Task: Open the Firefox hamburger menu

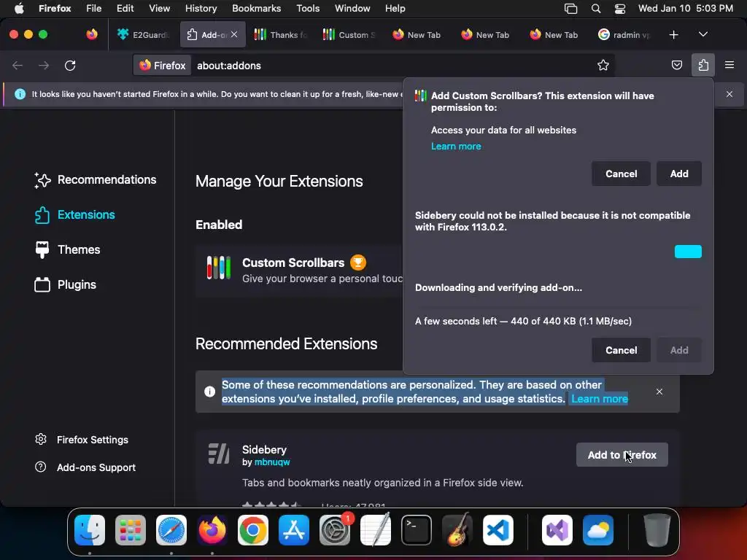Action: click(729, 65)
